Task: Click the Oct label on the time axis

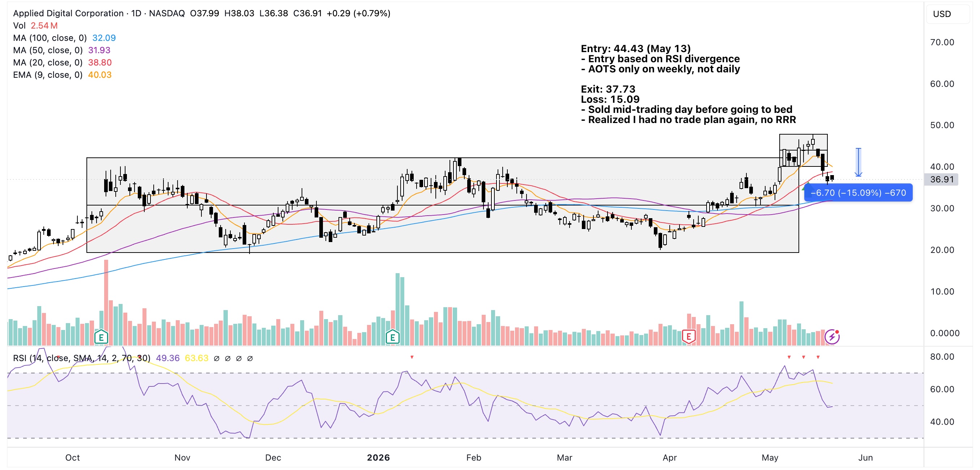Action: coord(72,457)
